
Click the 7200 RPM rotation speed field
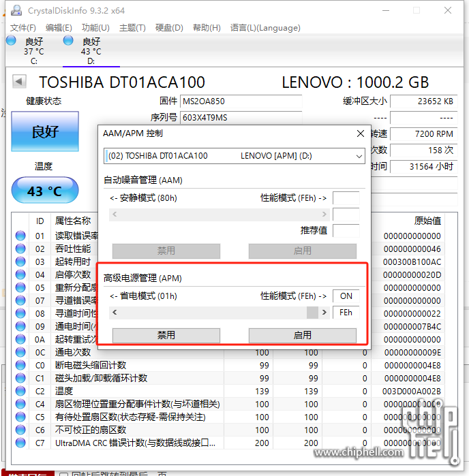pyautogui.click(x=424, y=134)
